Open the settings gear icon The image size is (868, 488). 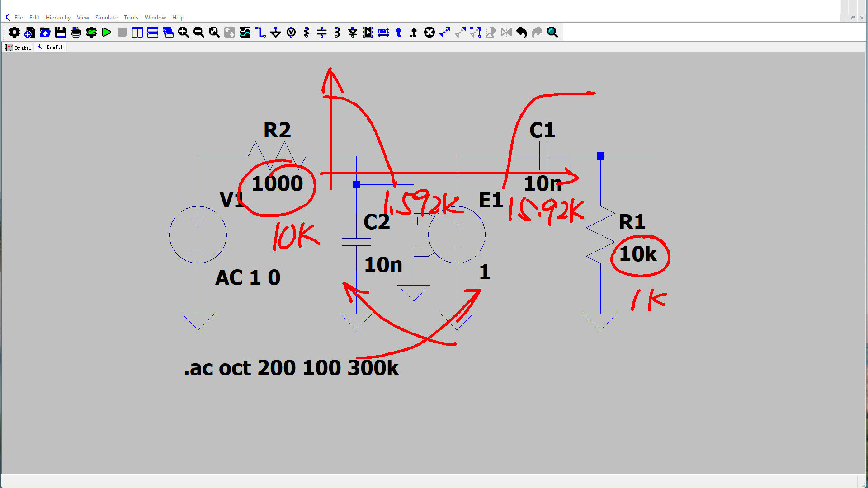(14, 32)
